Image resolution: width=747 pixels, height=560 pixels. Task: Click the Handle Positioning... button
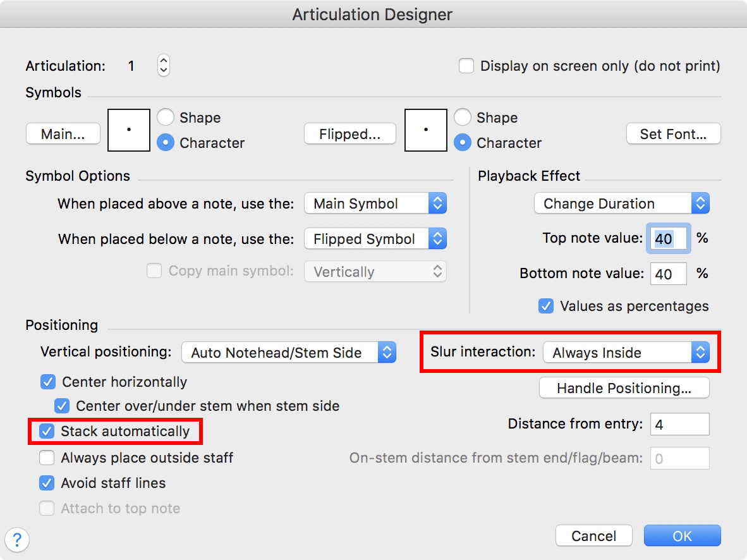(624, 388)
